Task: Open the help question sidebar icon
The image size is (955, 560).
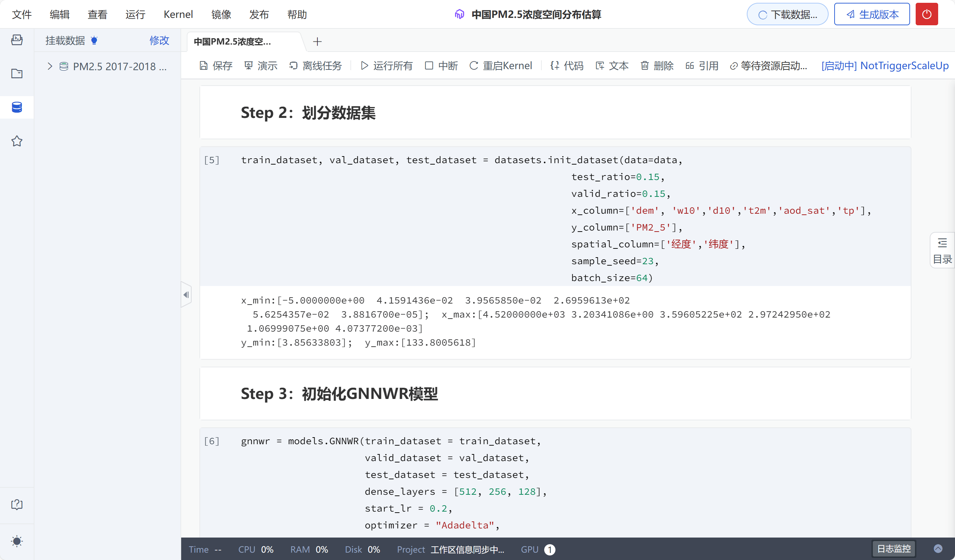Action: coord(17,504)
